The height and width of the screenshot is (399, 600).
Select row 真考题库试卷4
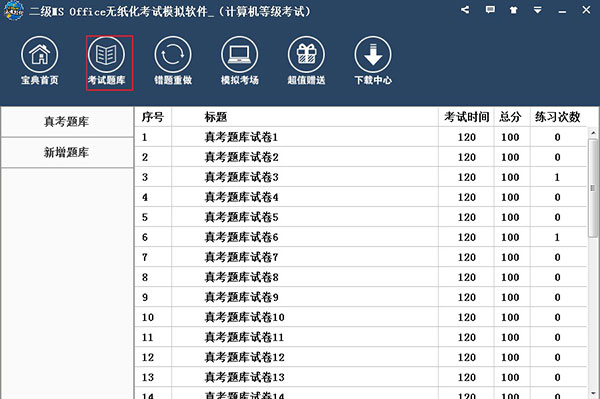coord(361,197)
